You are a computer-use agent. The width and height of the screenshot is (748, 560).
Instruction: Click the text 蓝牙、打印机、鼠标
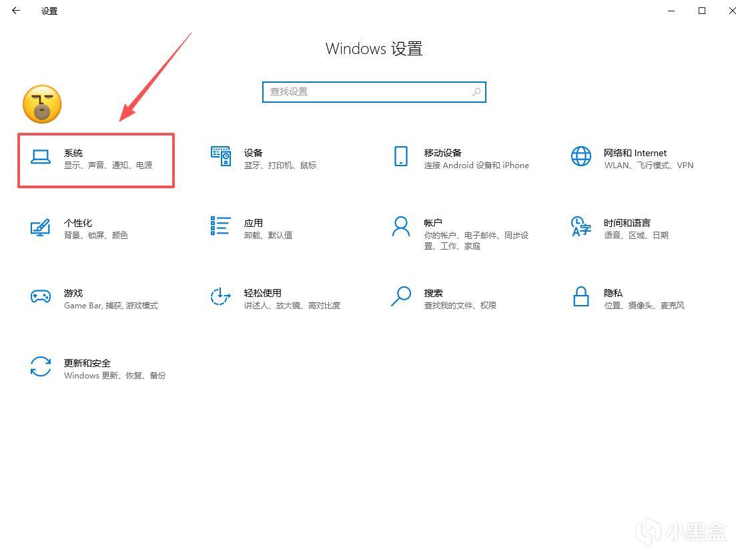[280, 165]
